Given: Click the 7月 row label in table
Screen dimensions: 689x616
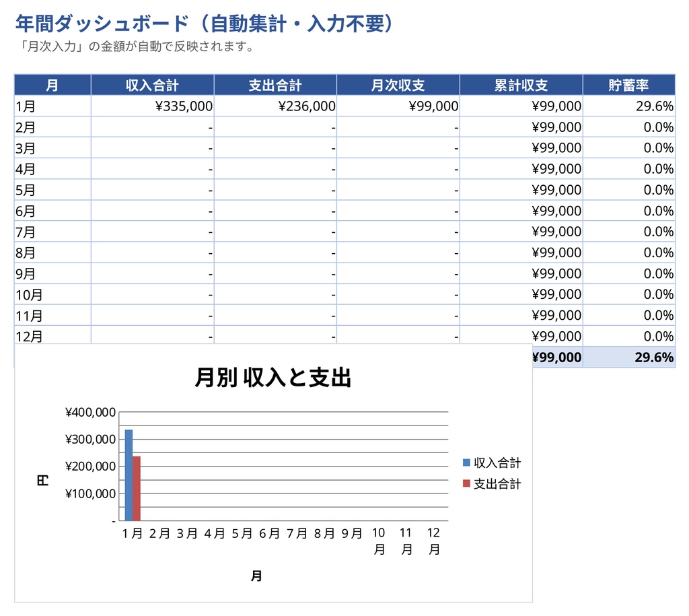Looking at the screenshot, I should point(52,232).
